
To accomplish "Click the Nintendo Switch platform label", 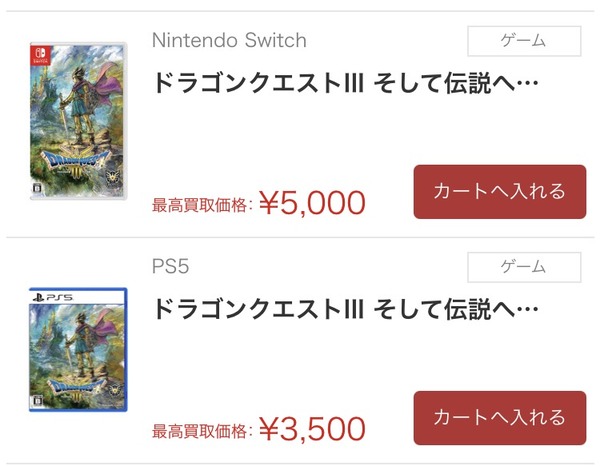I will click(229, 41).
